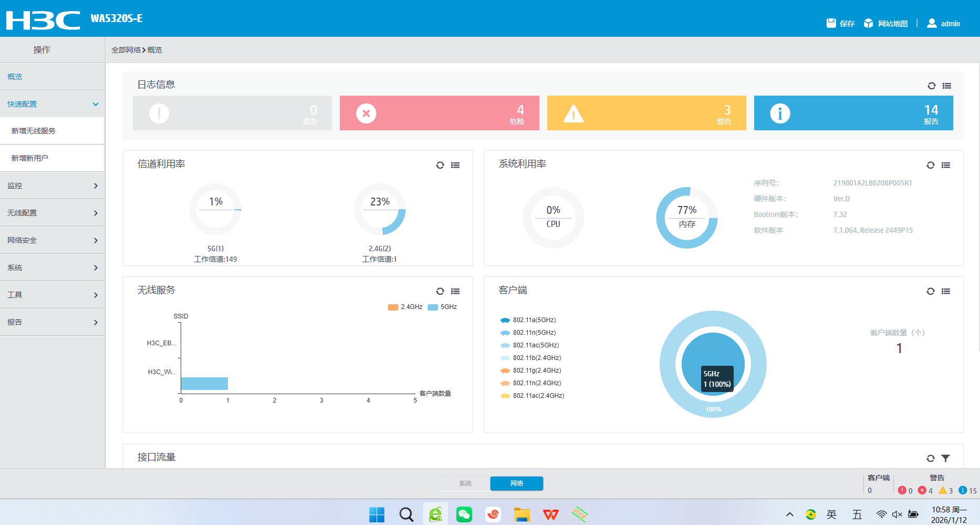Viewport: 980px width, 525px height.
Task: Switch to the 系统 tab at bottom
Action: 465,483
